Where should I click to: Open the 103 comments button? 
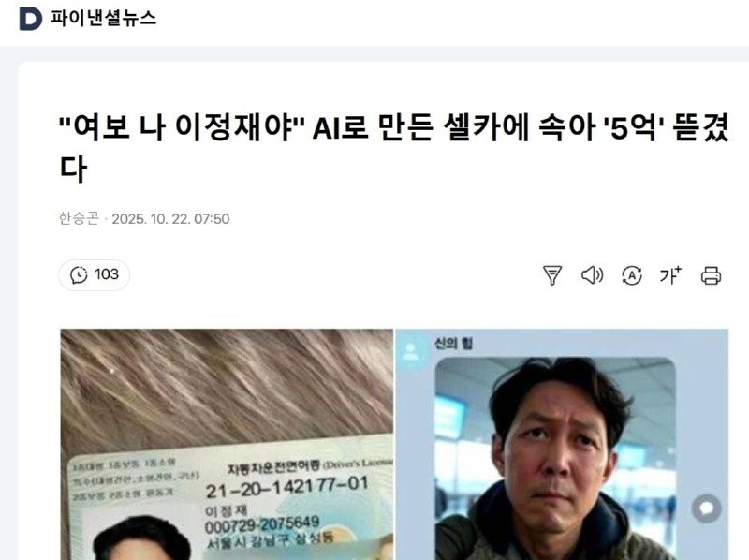click(x=95, y=274)
